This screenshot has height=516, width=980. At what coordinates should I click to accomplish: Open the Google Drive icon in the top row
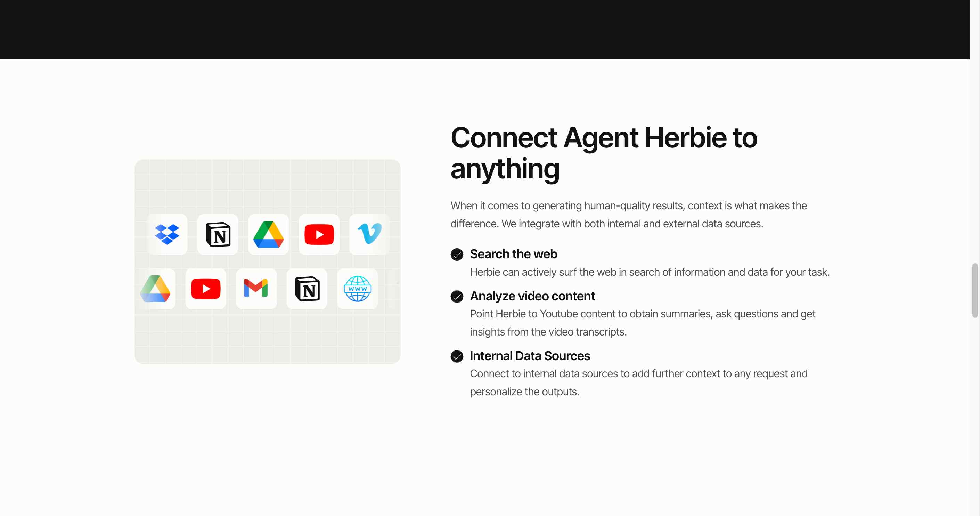click(x=269, y=234)
